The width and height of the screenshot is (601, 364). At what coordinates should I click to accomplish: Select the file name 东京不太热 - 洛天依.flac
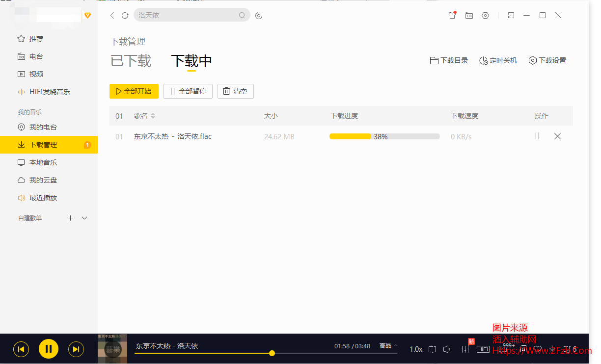(173, 136)
